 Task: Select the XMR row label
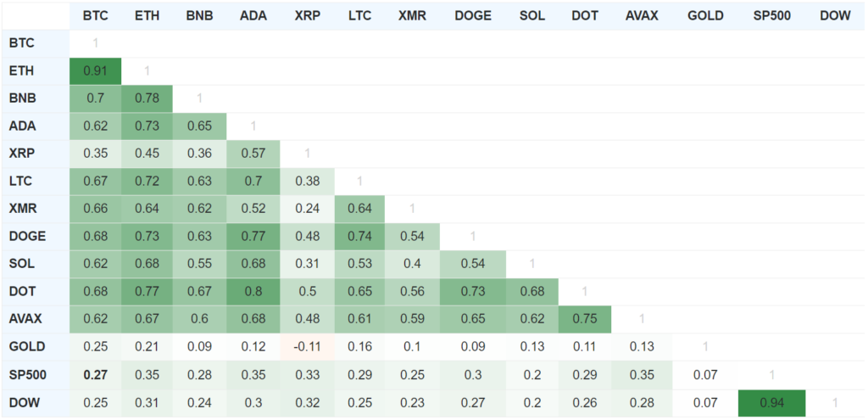(x=24, y=209)
